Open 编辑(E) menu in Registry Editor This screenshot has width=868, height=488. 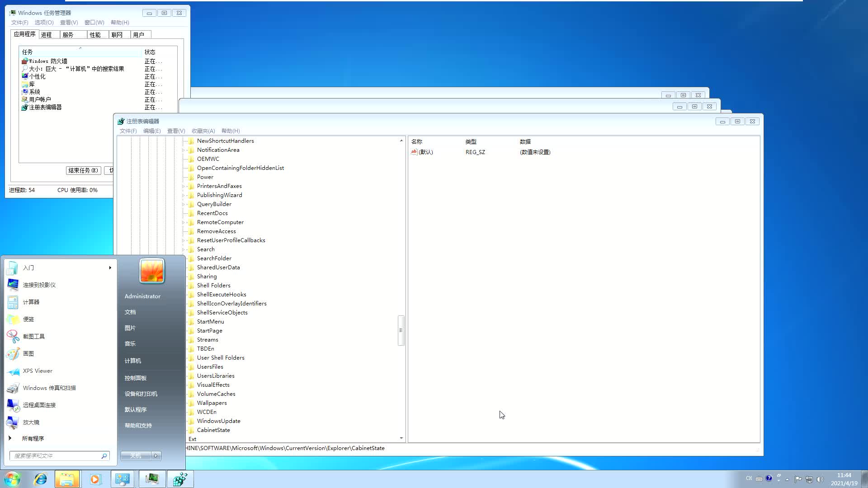152,131
